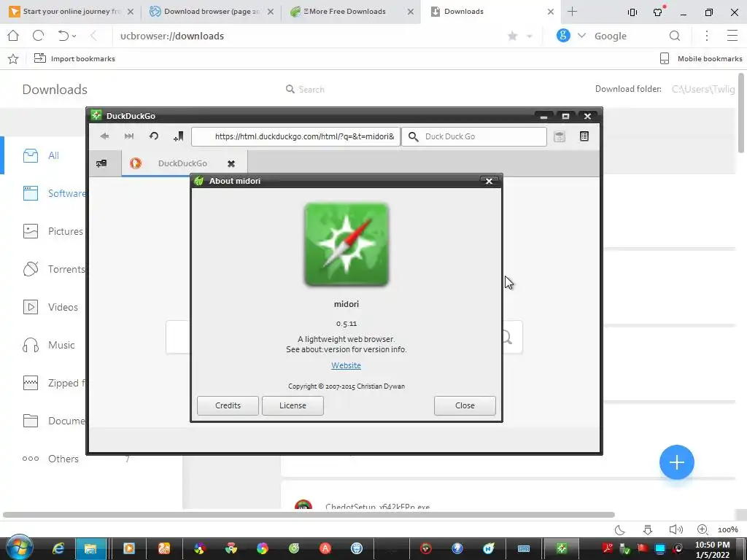Click Midori forward skip icon
Image resolution: width=747 pixels, height=560 pixels.
coord(128,136)
